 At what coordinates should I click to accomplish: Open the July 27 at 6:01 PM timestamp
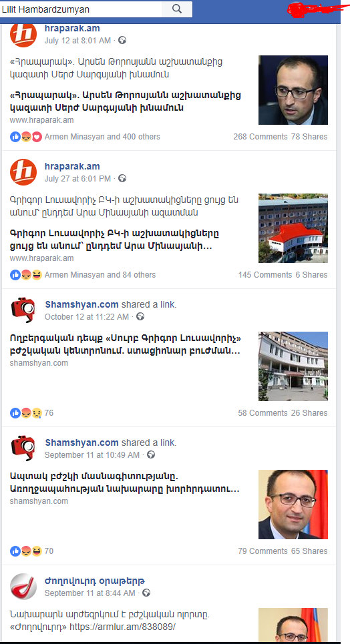coord(77,179)
